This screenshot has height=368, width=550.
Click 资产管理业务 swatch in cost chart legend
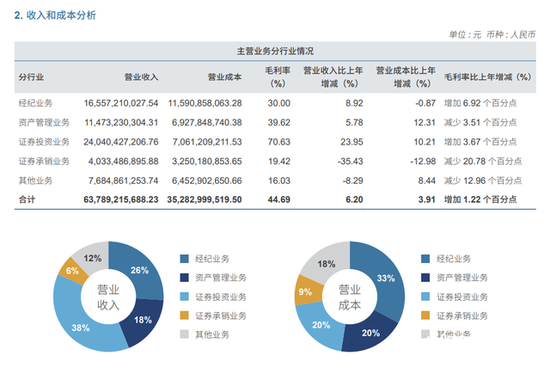tap(425, 277)
